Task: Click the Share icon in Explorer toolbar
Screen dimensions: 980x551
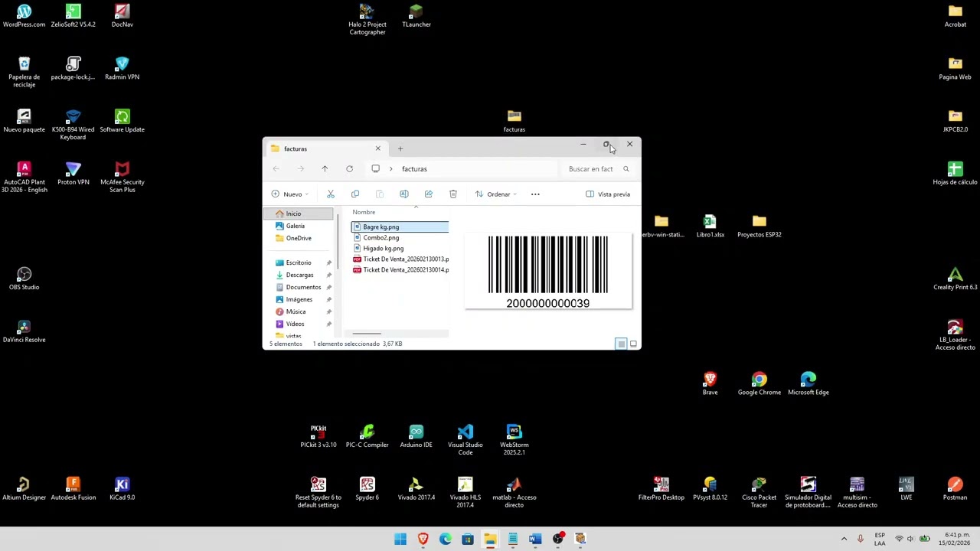Action: click(x=429, y=194)
